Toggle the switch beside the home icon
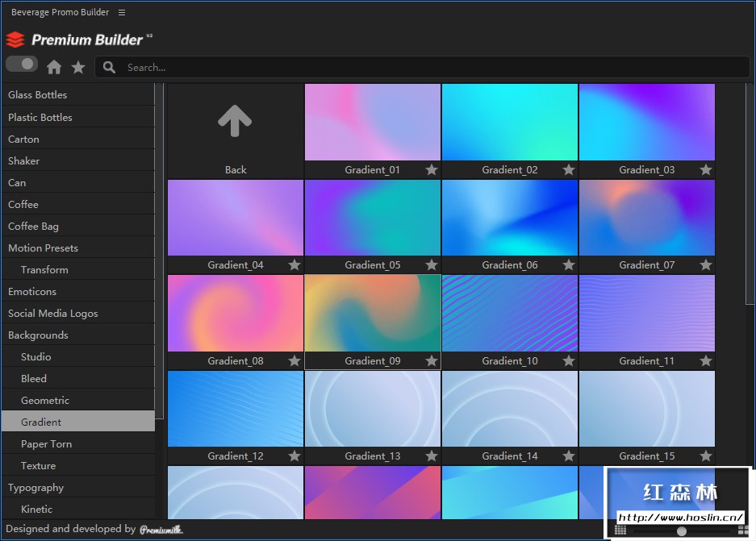756x541 pixels. pos(22,64)
